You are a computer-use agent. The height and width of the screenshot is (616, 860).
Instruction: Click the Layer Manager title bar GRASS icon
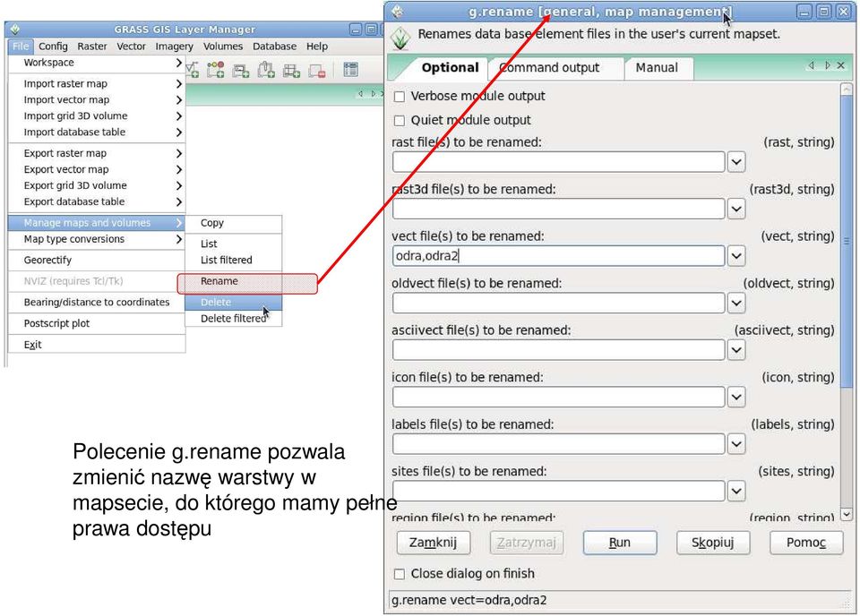pyautogui.click(x=15, y=29)
